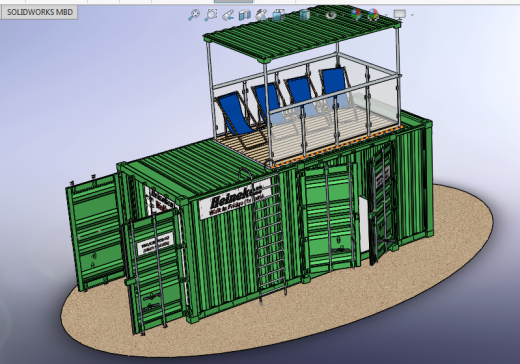Open the View Settings monitor icon
Viewport: 520px width, 364px height.
400,15
